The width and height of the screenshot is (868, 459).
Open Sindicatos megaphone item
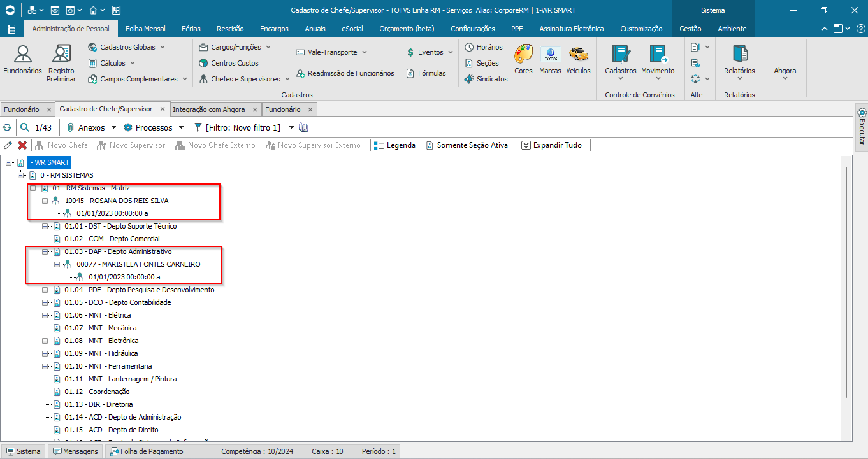pyautogui.click(x=486, y=79)
